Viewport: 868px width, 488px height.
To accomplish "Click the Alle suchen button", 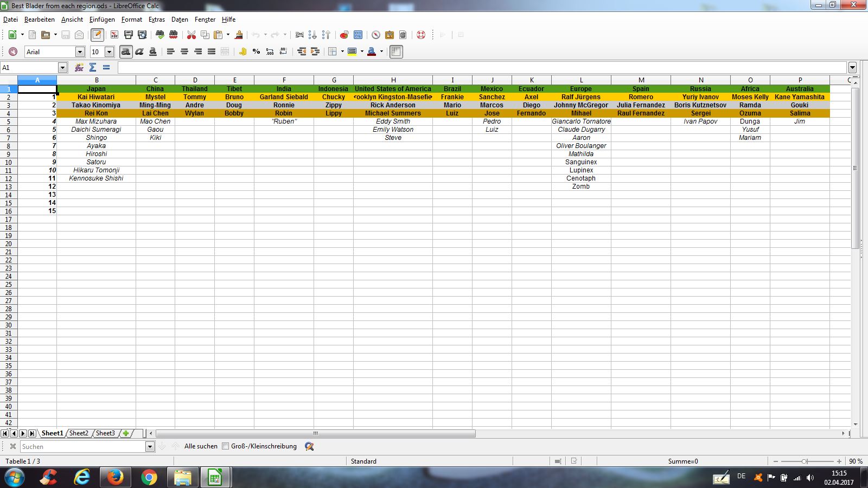I will (201, 446).
